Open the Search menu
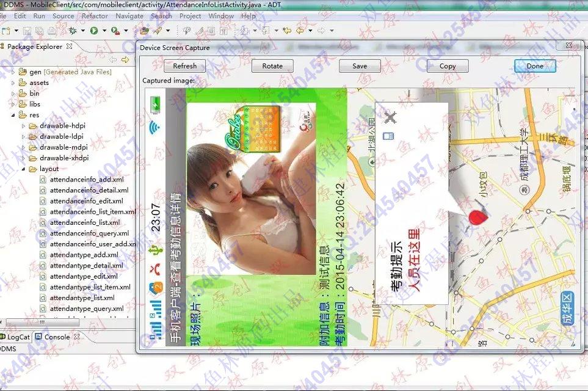 point(161,16)
